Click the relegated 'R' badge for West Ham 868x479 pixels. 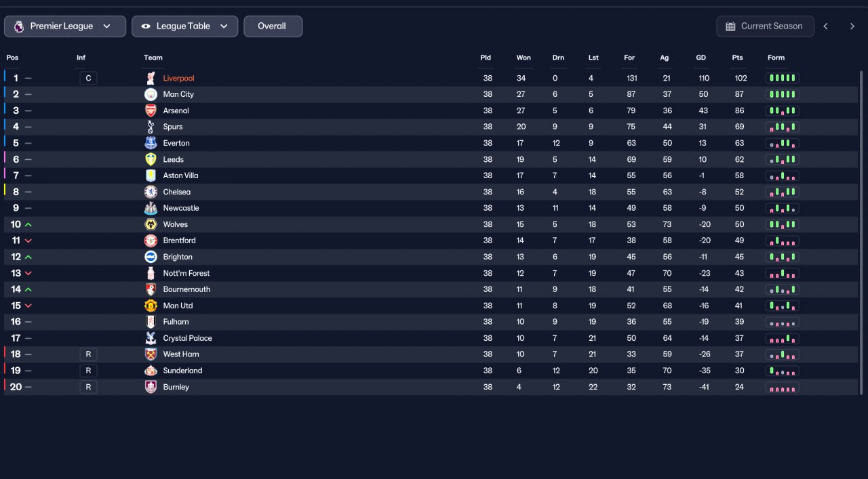coord(88,354)
